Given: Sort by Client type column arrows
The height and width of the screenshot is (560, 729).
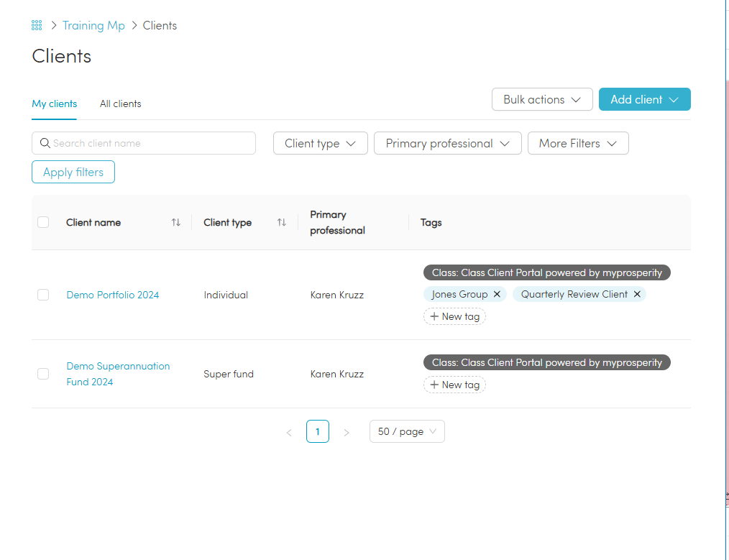Looking at the screenshot, I should coord(282,223).
